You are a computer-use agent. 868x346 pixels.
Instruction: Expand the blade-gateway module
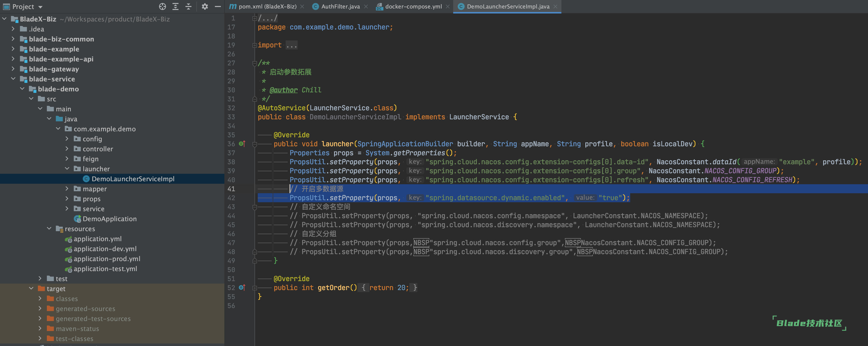[x=13, y=69]
